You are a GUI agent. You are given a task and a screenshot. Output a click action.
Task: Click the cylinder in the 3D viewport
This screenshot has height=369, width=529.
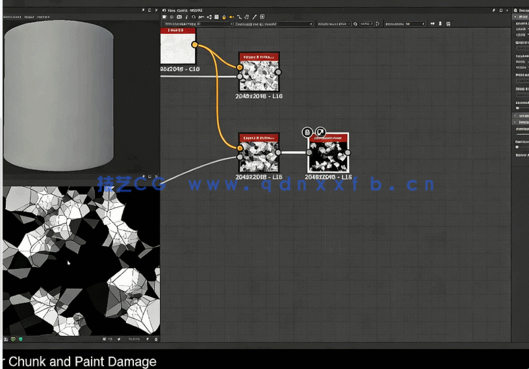tap(59, 95)
